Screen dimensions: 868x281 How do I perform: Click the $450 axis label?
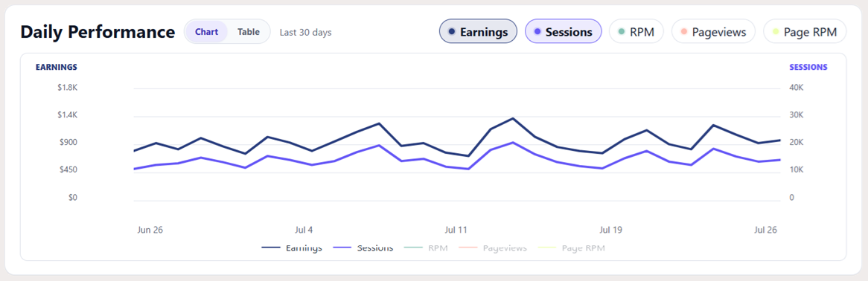point(68,169)
